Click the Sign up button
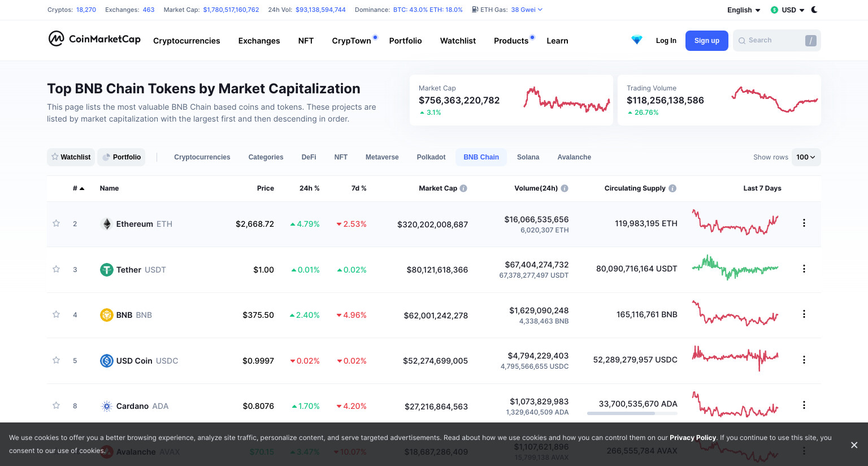Viewport: 868px width, 466px height. coord(707,41)
